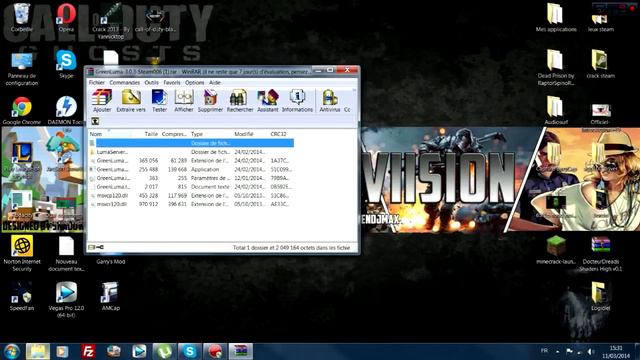Open the Aide menu
The image size is (640, 360).
click(x=215, y=82)
